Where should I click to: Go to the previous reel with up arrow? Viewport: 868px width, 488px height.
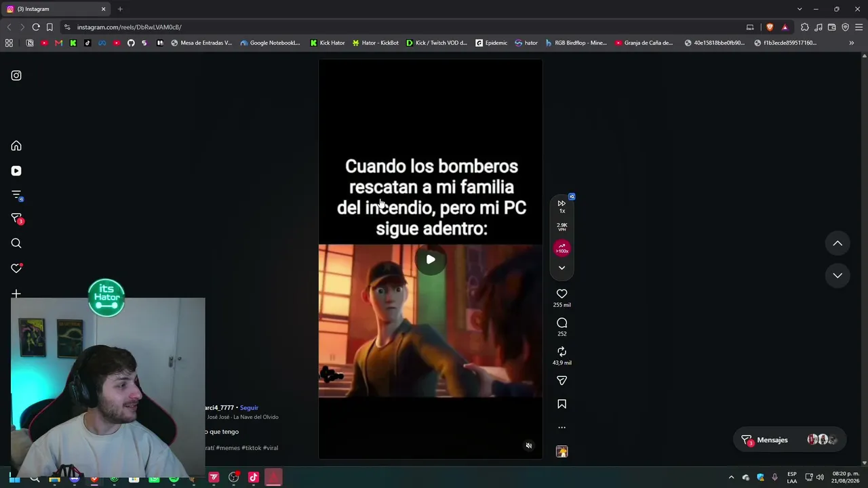[x=837, y=243]
